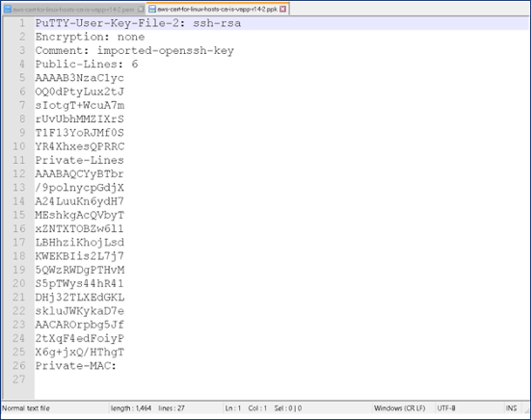Place cursor on Comment: imported-openssh-key line

135,50
